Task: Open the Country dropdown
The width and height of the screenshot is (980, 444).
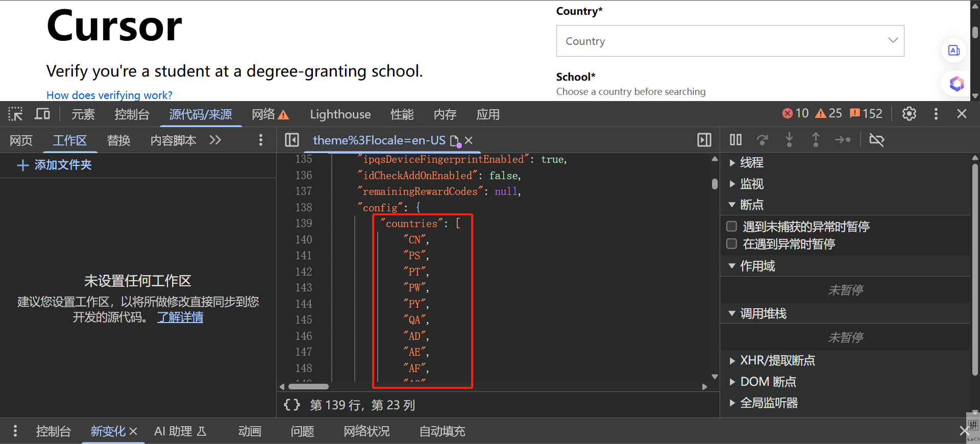Action: pos(730,41)
